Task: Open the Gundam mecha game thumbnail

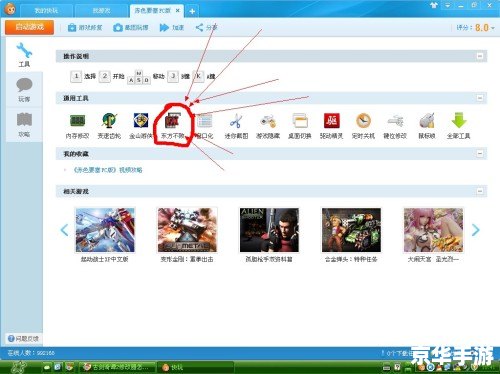Action: click(105, 230)
